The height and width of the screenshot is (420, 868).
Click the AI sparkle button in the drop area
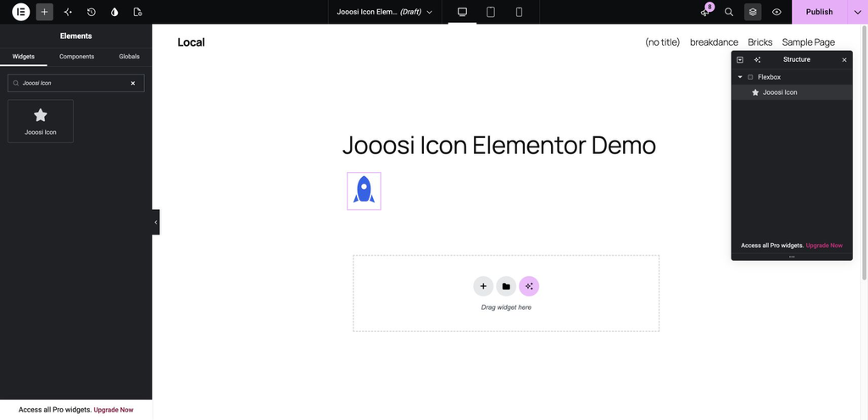tap(529, 286)
